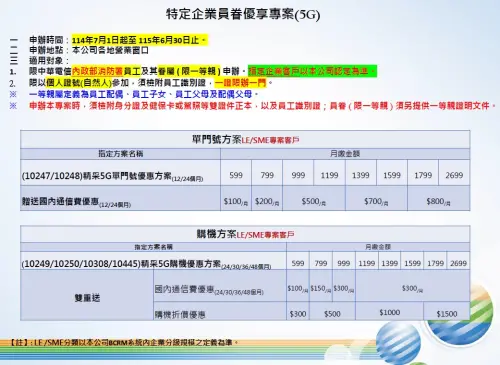Select the row "(10249/10250/10308/10445)精采5G購機優惠方案"
Screen dimensions: 500x365
(147, 264)
